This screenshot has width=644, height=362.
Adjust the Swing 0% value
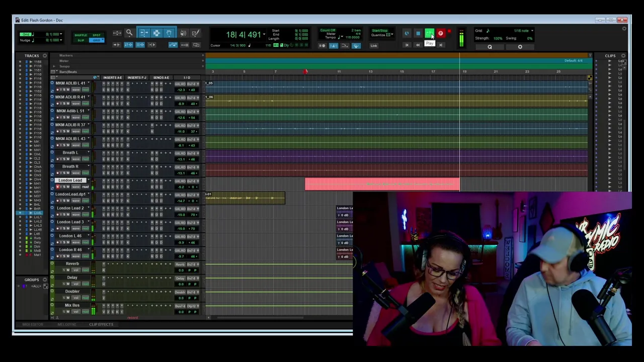(529, 38)
